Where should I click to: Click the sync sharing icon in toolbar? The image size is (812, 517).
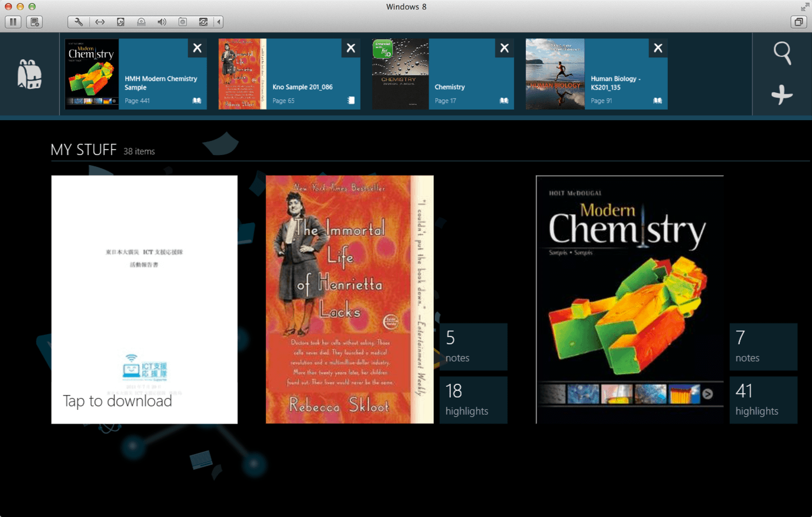[x=203, y=22]
